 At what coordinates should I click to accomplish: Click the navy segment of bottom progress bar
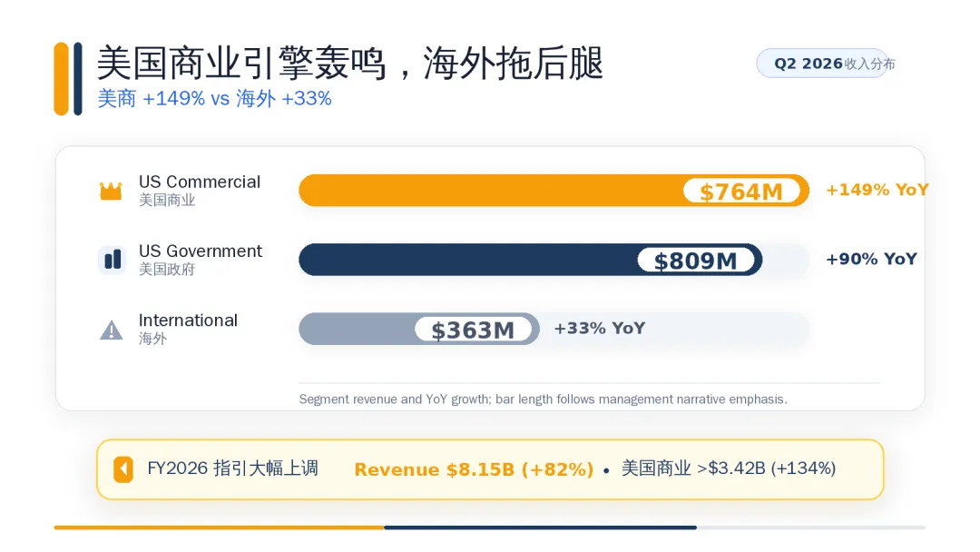click(541, 527)
